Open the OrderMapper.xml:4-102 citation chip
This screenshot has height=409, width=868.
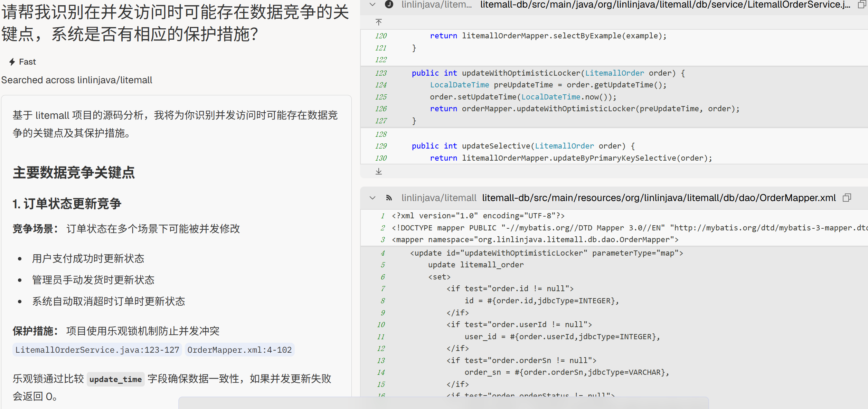[239, 350]
